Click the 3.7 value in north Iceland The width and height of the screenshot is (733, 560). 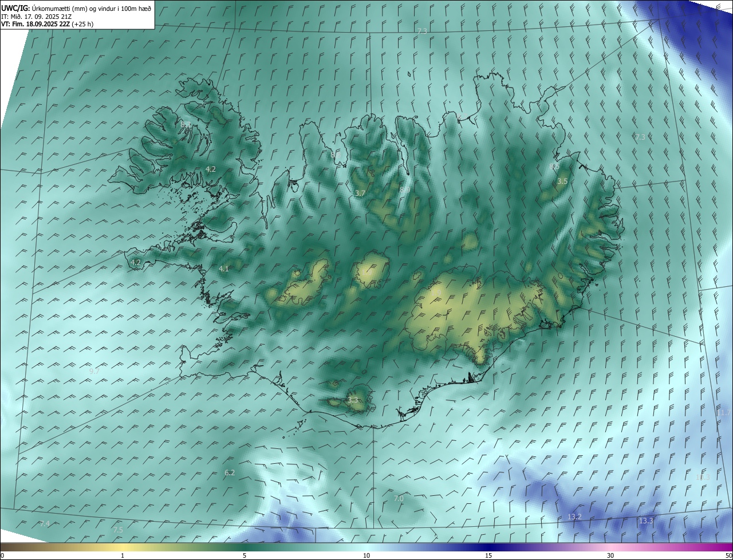pyautogui.click(x=360, y=194)
